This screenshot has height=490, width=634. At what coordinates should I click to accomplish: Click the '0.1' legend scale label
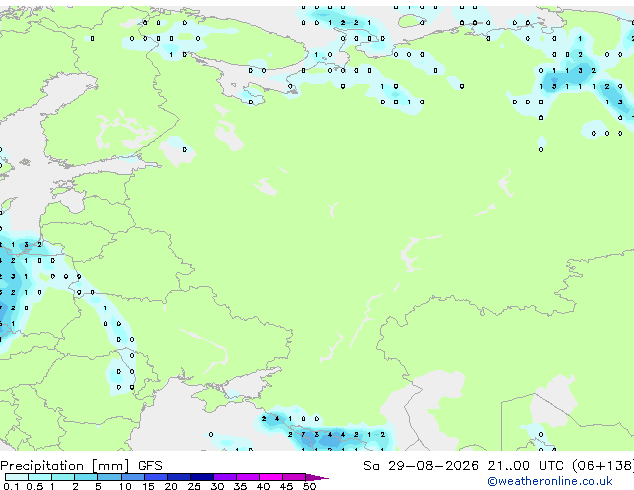[12, 486]
